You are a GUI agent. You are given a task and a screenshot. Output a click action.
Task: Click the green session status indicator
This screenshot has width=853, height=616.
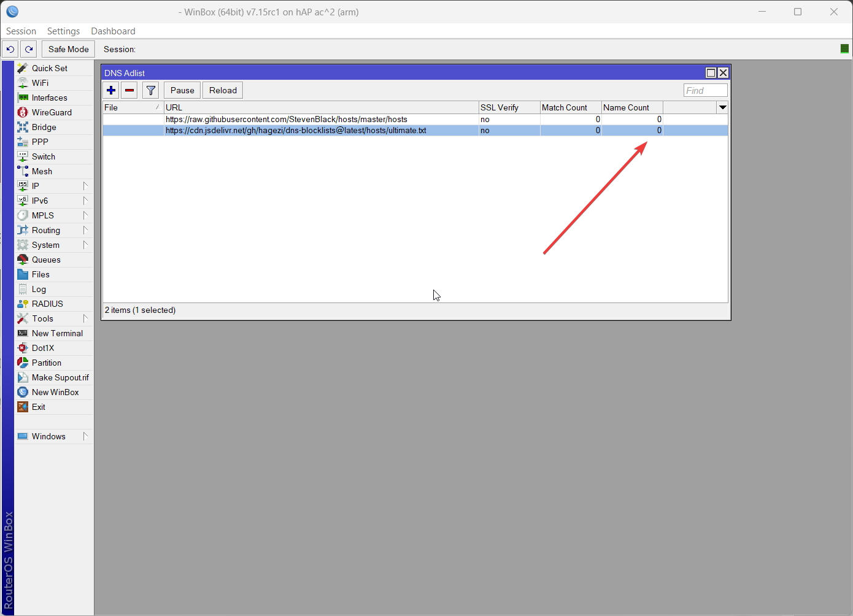845,48
